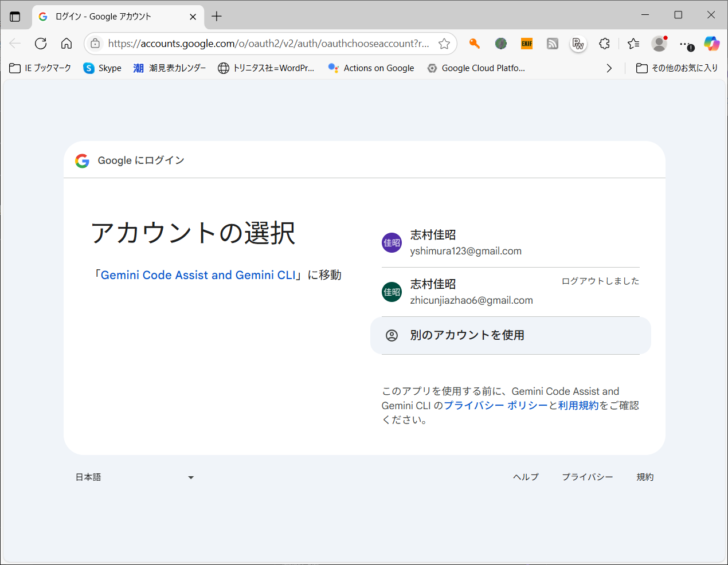This screenshot has width=728, height=565.
Task: Click the address bar URL
Action: (x=268, y=44)
